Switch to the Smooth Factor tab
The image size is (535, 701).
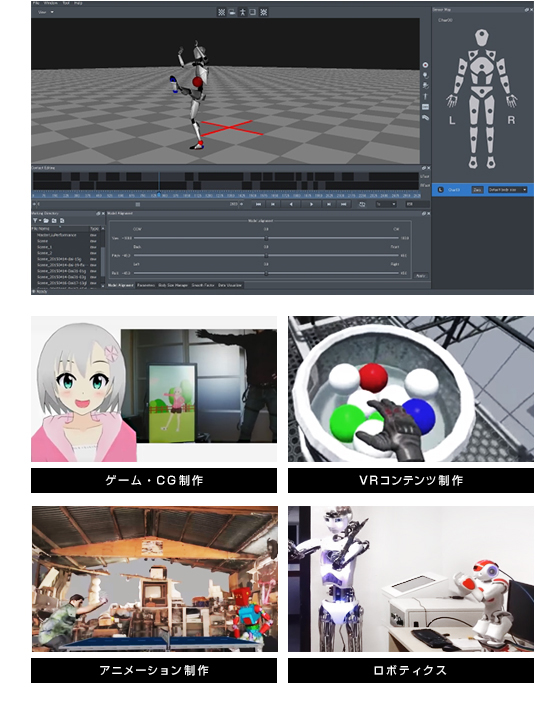click(203, 285)
